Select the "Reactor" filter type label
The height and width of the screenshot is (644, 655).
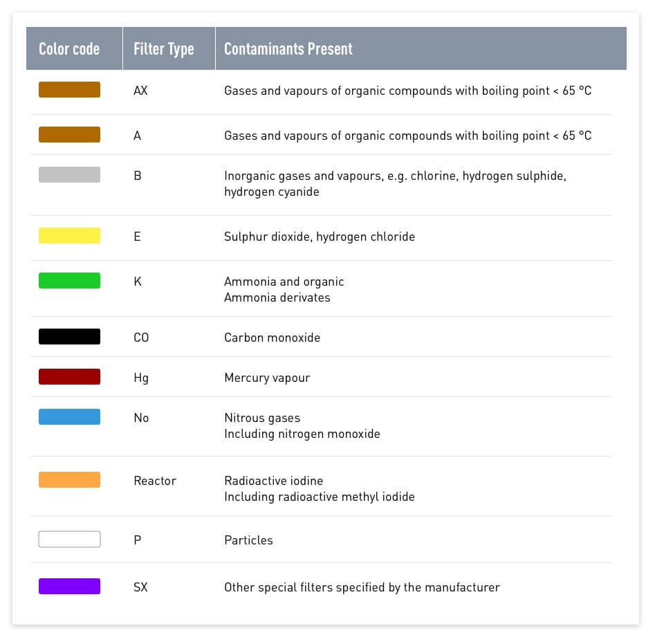(155, 481)
